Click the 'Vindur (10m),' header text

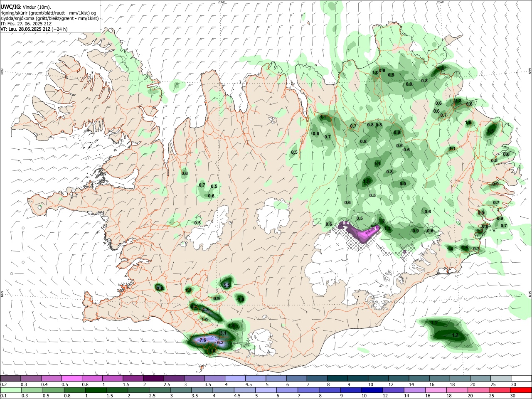(36, 7)
